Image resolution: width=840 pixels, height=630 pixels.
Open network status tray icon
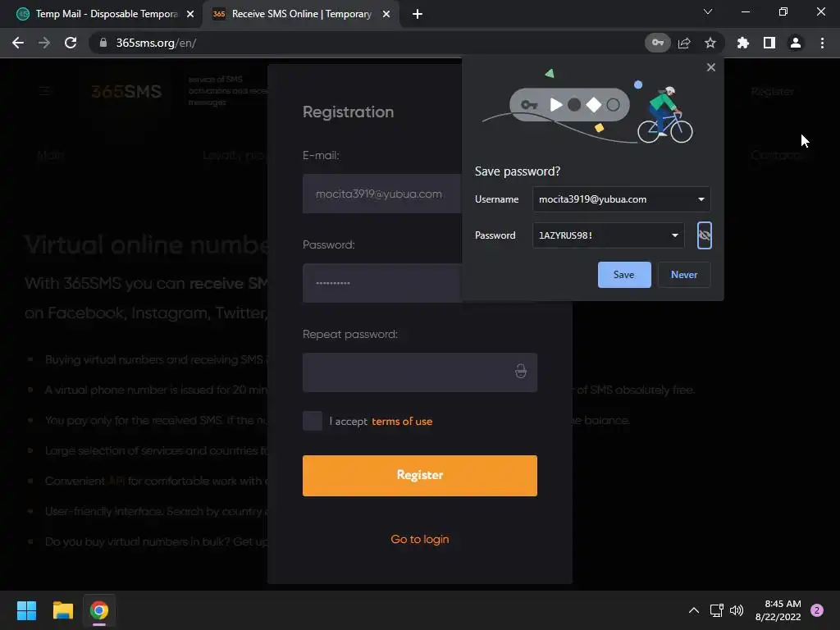point(716,610)
